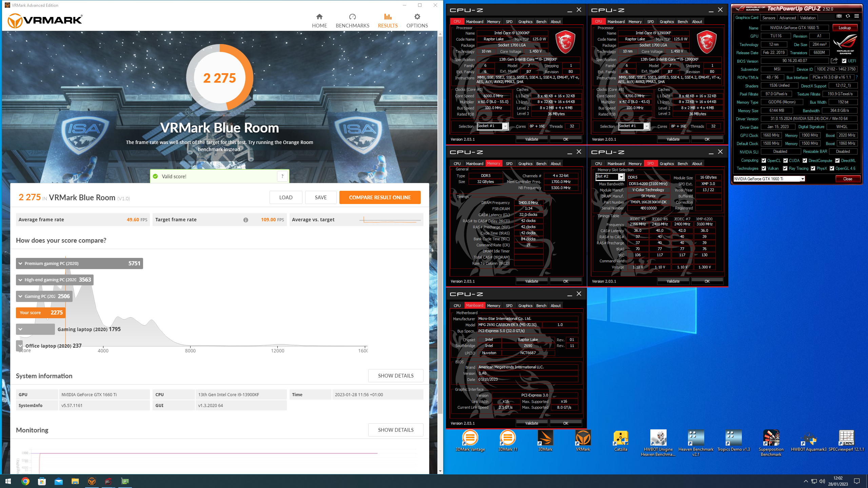
Task: Open Superposition Benchmark desktop shortcut
Action: click(771, 443)
